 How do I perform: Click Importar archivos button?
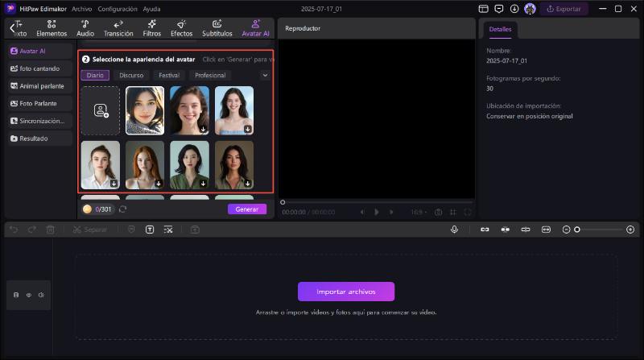tap(346, 292)
